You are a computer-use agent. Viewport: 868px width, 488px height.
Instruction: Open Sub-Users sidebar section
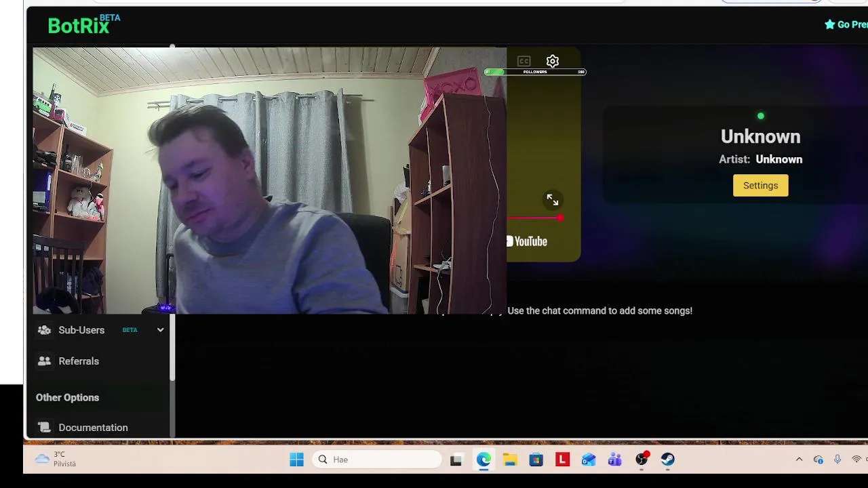(x=100, y=330)
